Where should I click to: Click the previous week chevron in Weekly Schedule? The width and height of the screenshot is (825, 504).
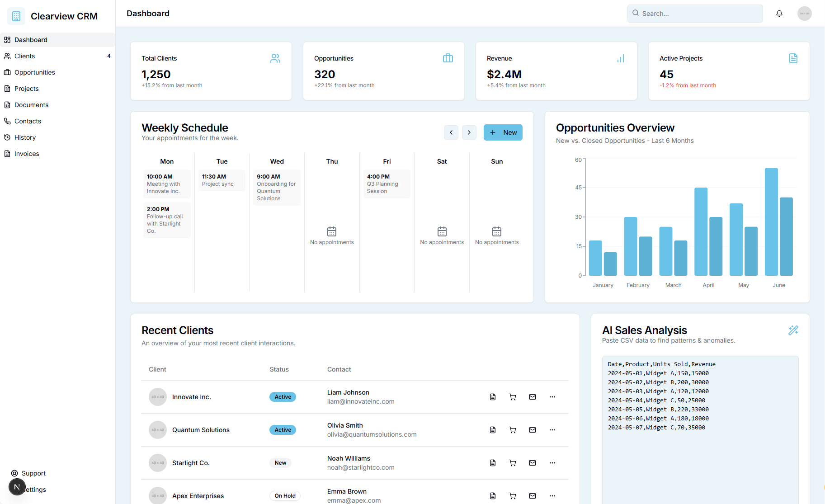[x=451, y=132]
